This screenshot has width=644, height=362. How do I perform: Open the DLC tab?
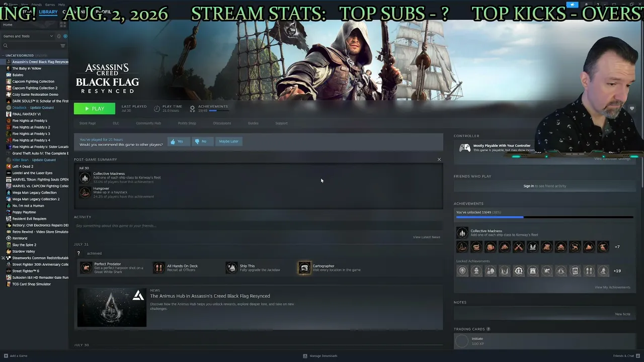(116, 123)
